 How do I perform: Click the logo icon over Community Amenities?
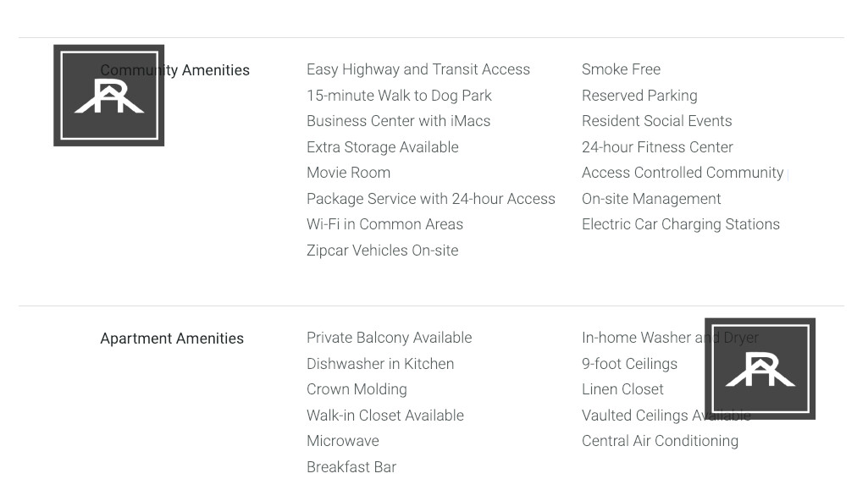pyautogui.click(x=109, y=96)
